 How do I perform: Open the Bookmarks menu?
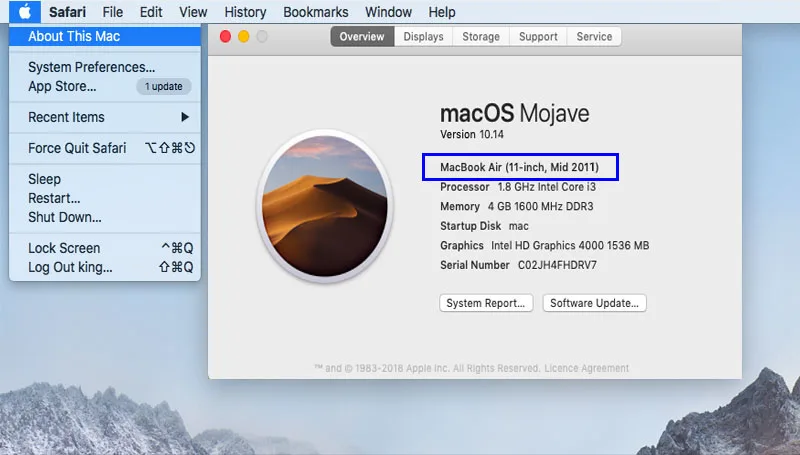pyautogui.click(x=316, y=12)
